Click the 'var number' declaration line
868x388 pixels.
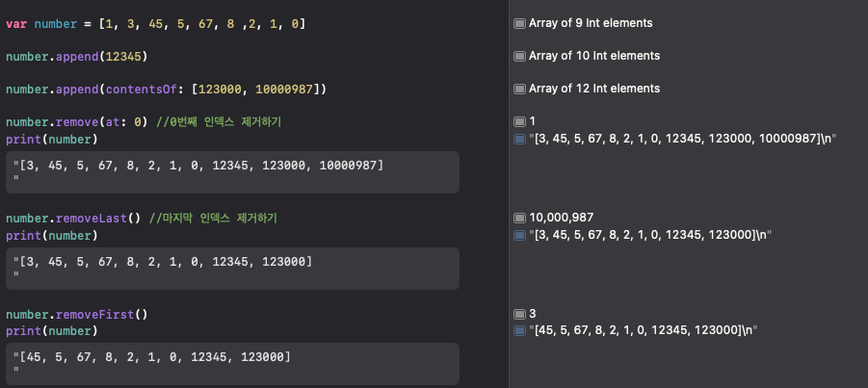(x=155, y=24)
